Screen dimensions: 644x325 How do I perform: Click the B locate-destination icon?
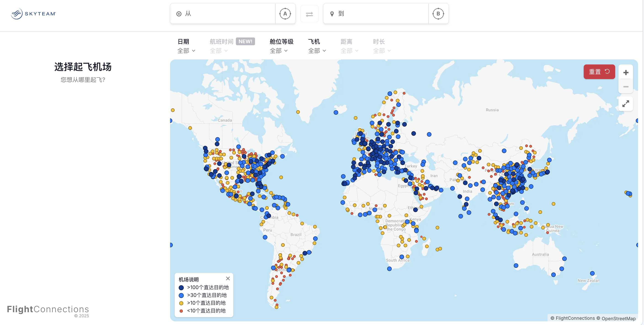point(438,14)
